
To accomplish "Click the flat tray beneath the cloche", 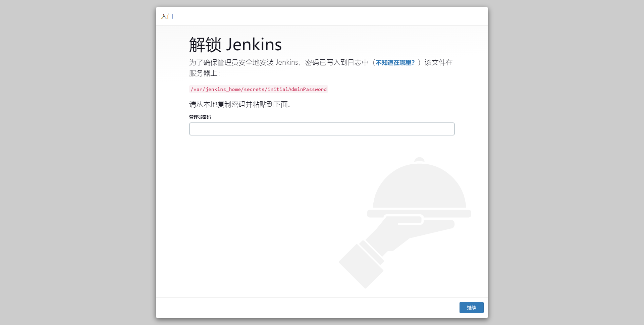I will click(x=419, y=214).
